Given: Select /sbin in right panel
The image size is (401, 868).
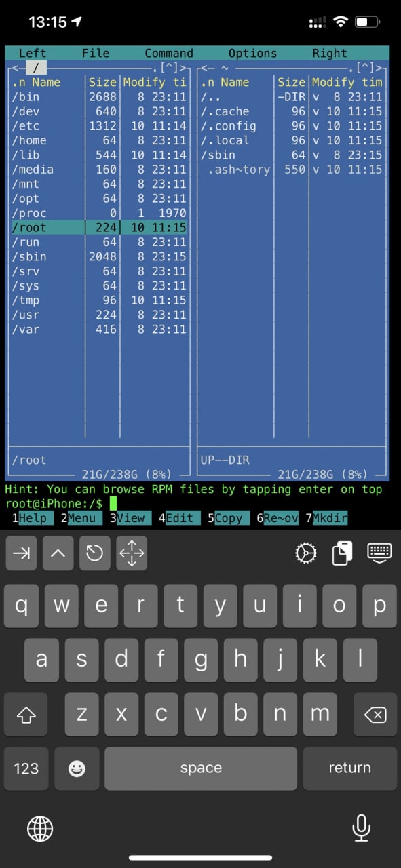Looking at the screenshot, I should 292,155.
